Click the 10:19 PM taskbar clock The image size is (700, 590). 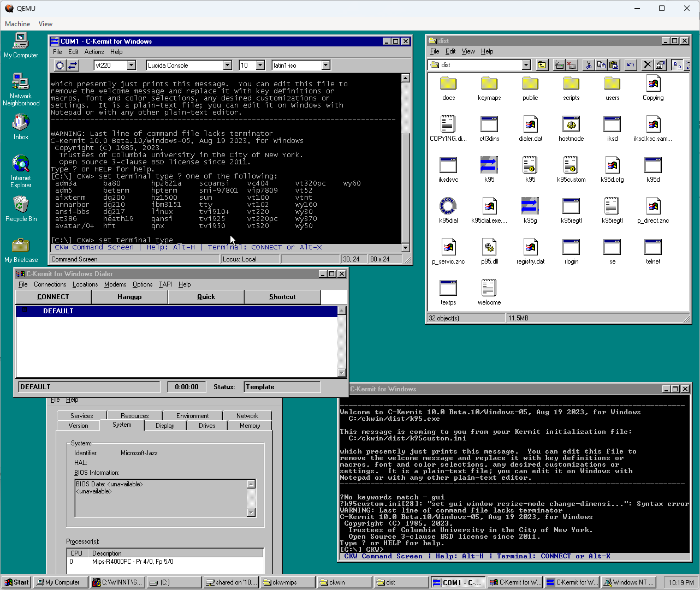tap(681, 582)
